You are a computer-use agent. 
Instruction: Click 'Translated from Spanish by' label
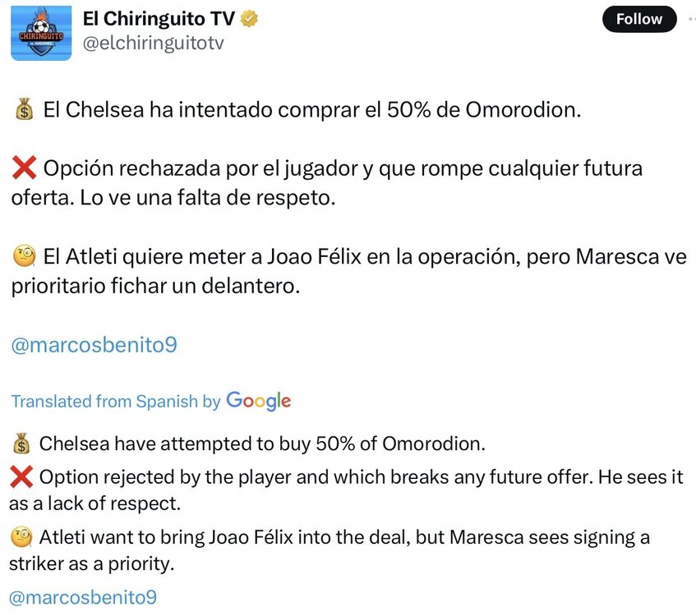click(x=116, y=401)
